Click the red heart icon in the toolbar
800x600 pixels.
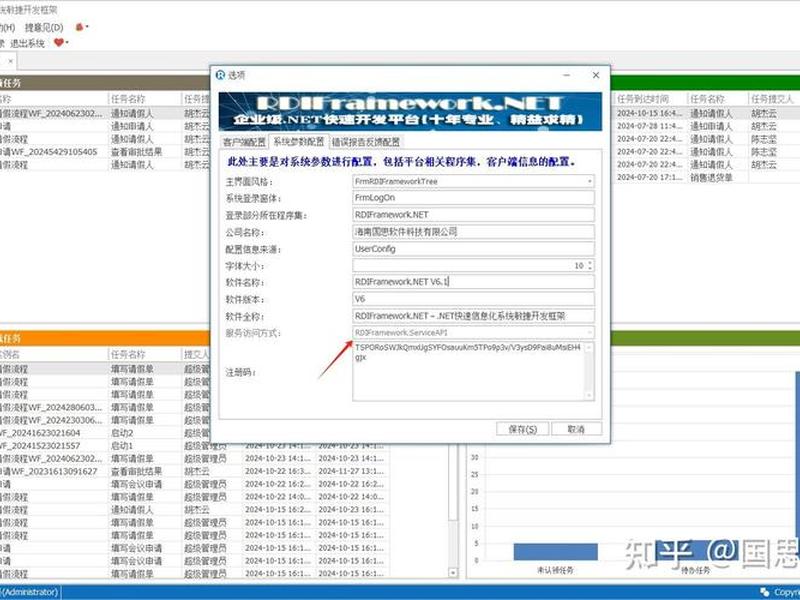[59, 43]
